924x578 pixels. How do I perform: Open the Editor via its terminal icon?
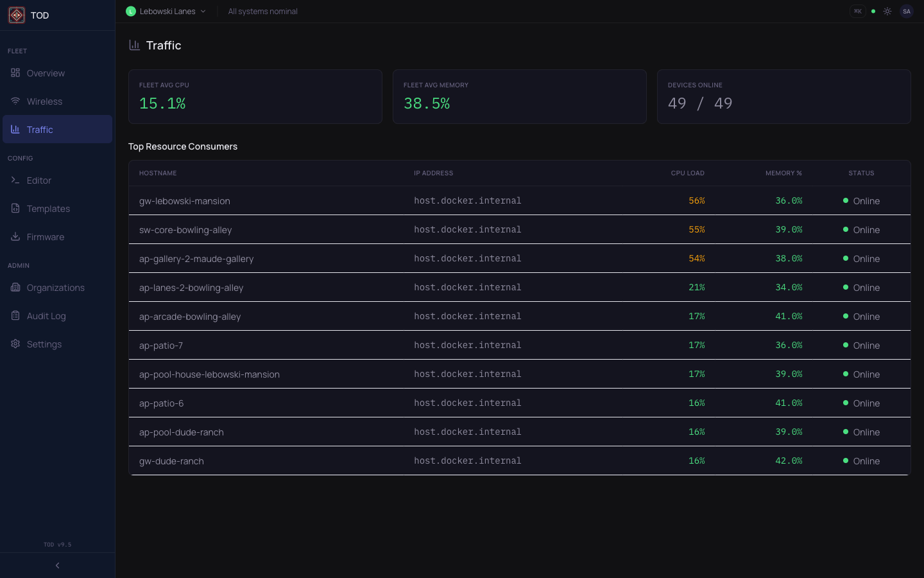15,180
